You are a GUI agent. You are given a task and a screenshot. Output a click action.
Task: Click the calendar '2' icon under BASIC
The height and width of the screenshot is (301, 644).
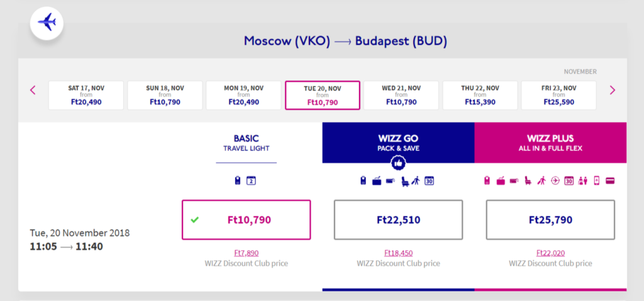pyautogui.click(x=252, y=181)
